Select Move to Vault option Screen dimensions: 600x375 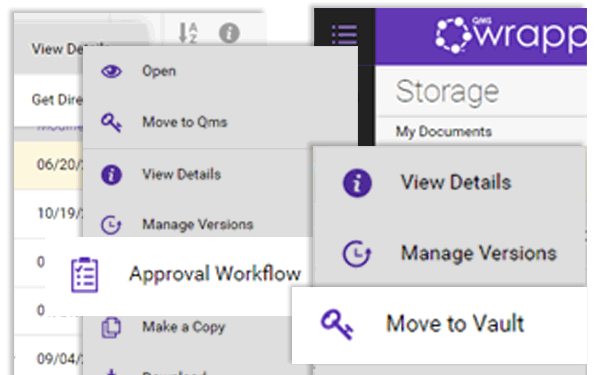tap(455, 324)
